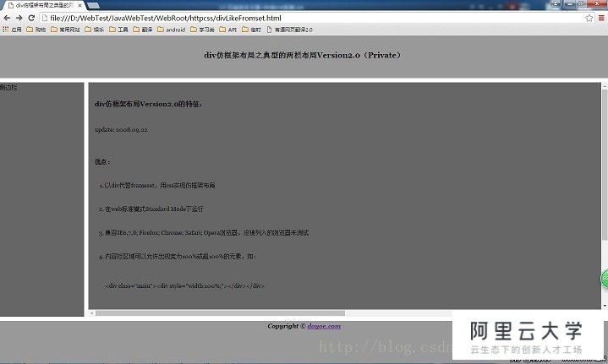Screen dimensions: 608x364
Task: Open the doyoe.com copyright link
Action: point(324,326)
